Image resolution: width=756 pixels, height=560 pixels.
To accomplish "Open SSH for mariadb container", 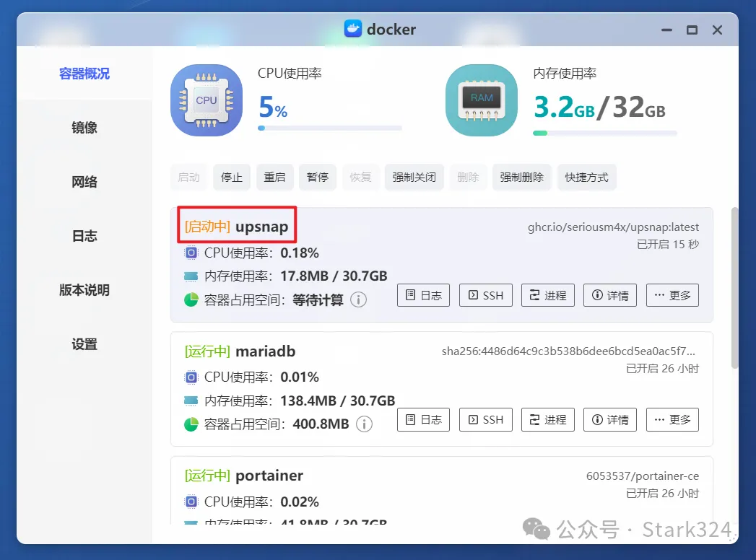I will pos(485,419).
